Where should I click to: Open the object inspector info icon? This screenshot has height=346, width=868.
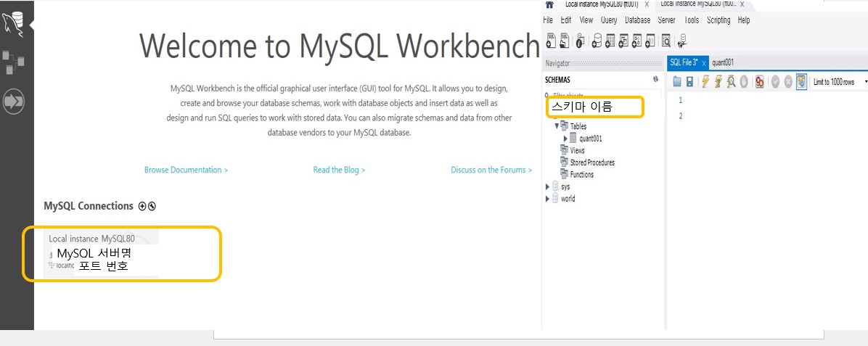[580, 40]
